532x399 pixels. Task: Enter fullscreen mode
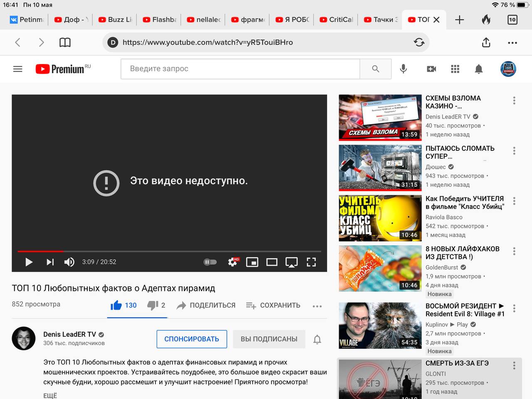click(x=311, y=262)
